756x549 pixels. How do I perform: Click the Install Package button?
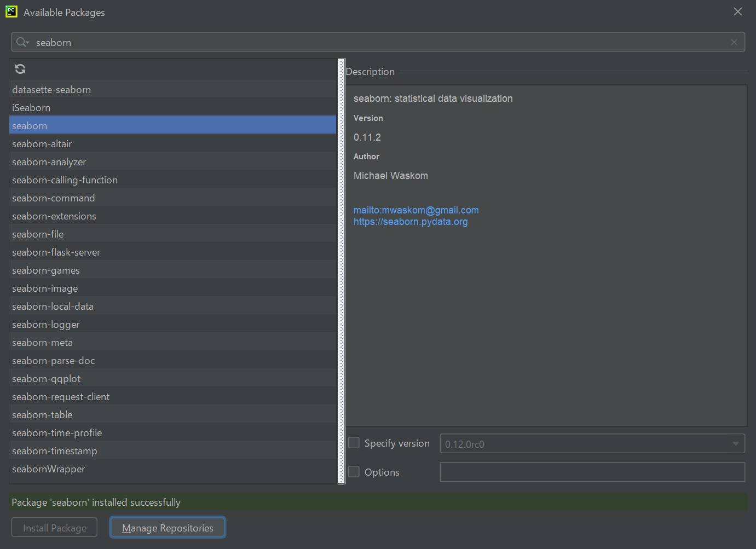click(x=54, y=528)
